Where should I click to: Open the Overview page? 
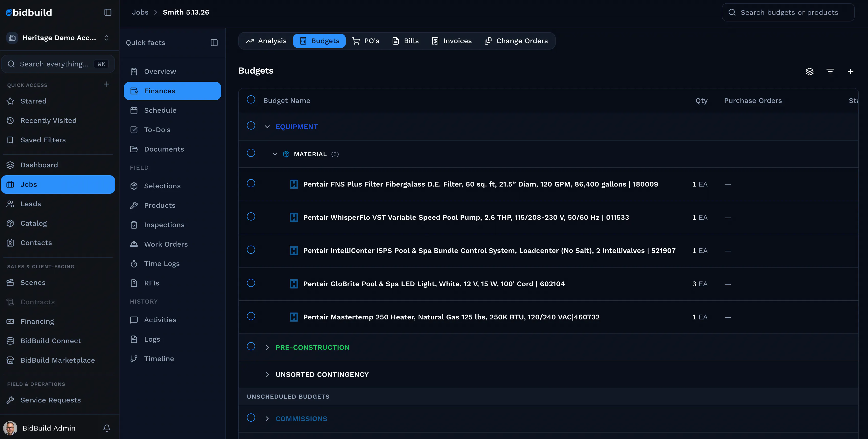pos(172,72)
